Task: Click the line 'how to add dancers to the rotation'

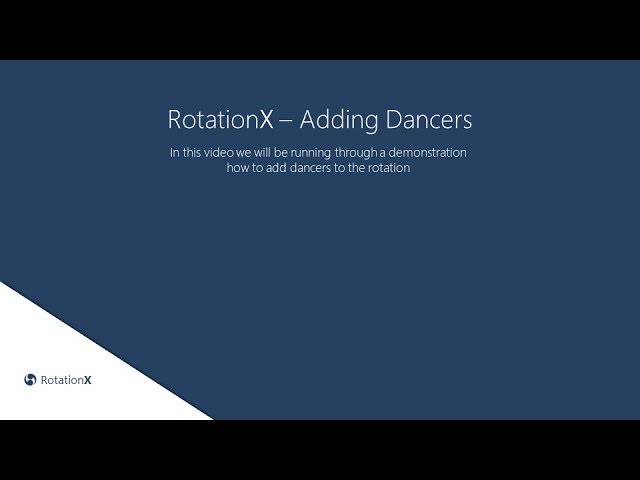Action: point(318,168)
